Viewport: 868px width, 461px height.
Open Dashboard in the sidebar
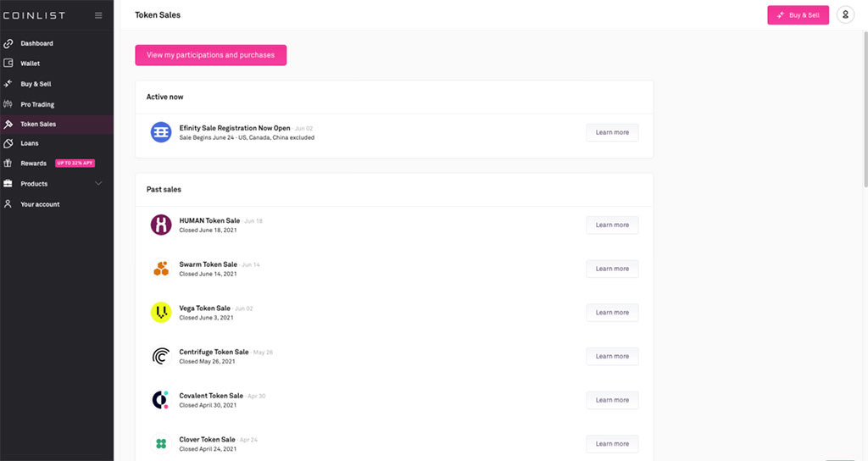click(36, 43)
